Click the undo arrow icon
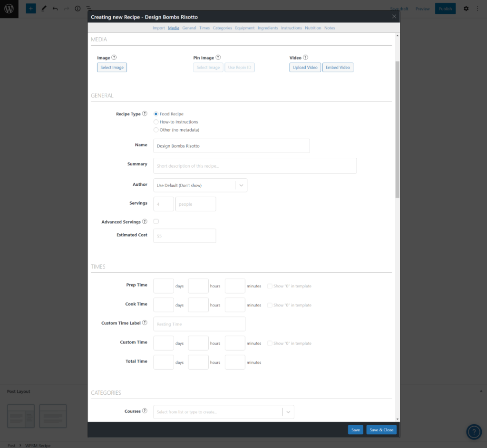 coord(55,9)
